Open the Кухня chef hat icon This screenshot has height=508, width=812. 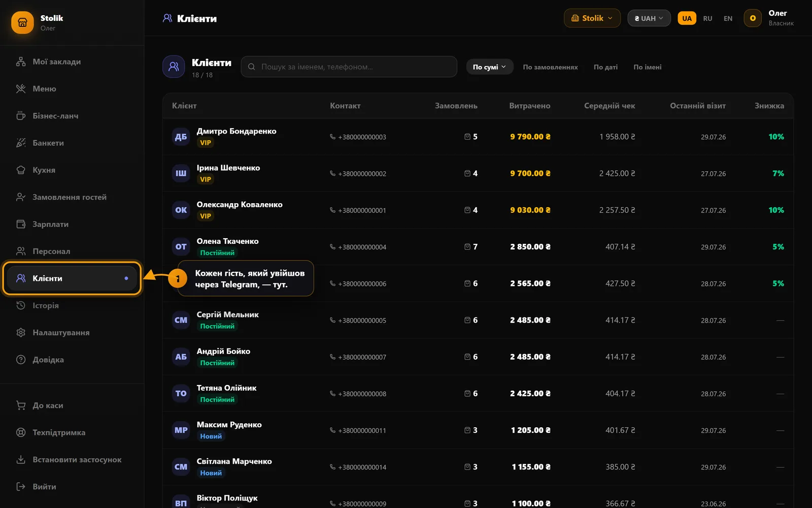[x=21, y=170]
